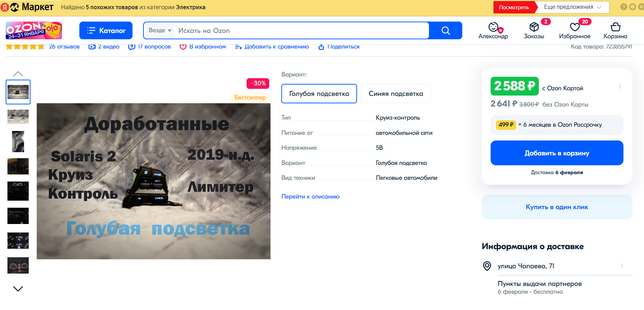Expand the Везде search scope dropdown
The image size is (644, 310).
pos(160,30)
